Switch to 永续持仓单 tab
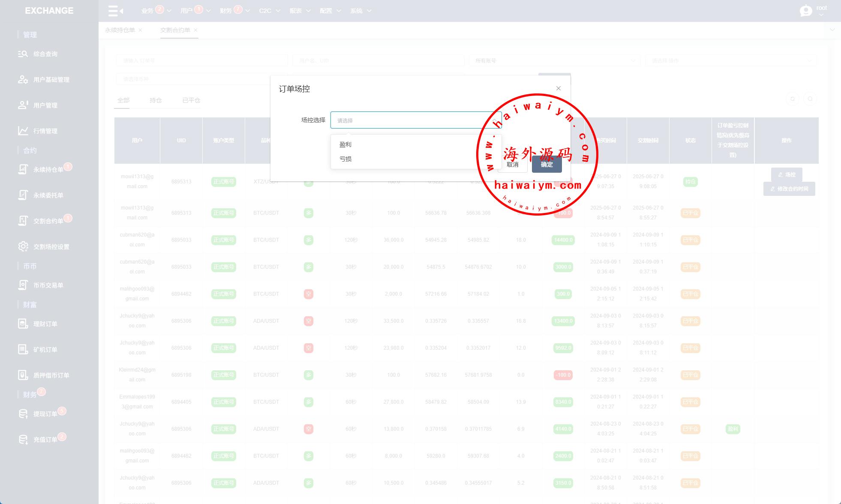Screen dimensions: 841x504 (x=120, y=30)
